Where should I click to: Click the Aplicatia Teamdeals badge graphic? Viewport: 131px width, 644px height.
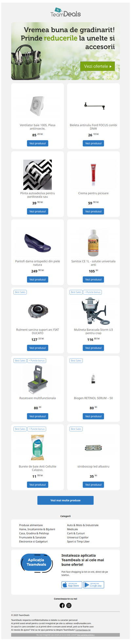(x=36, y=563)
